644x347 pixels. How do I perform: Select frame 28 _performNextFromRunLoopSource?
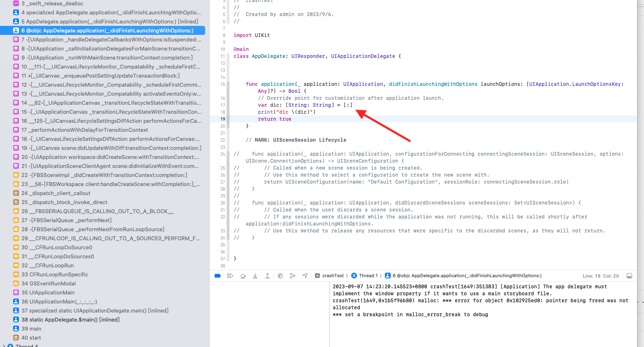pyautogui.click(x=103, y=229)
